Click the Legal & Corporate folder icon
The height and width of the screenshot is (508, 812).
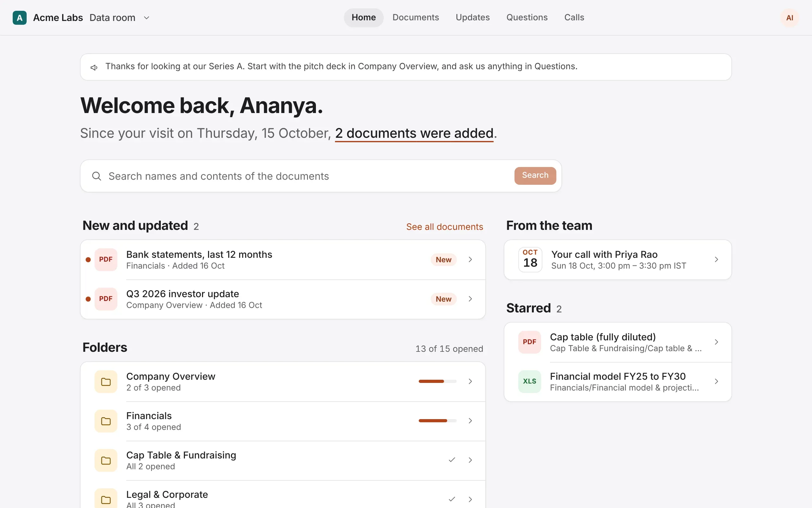click(106, 499)
